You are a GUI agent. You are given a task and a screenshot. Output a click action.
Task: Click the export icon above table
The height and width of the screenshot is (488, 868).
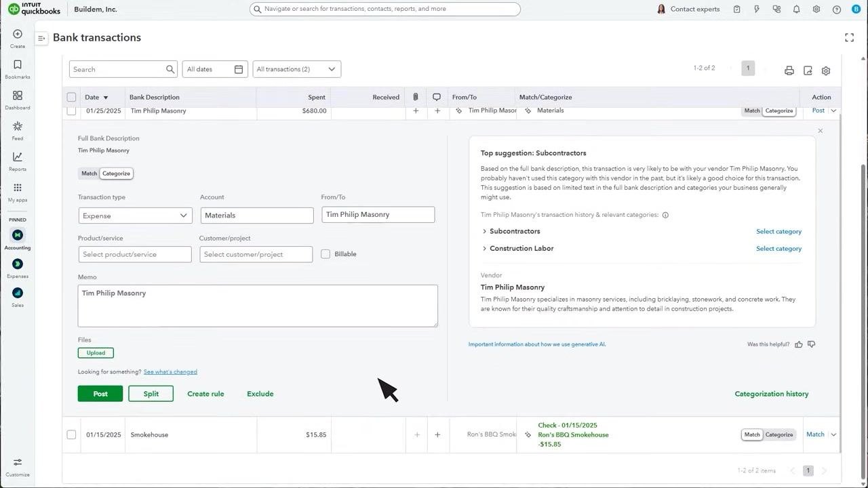pyautogui.click(x=808, y=70)
